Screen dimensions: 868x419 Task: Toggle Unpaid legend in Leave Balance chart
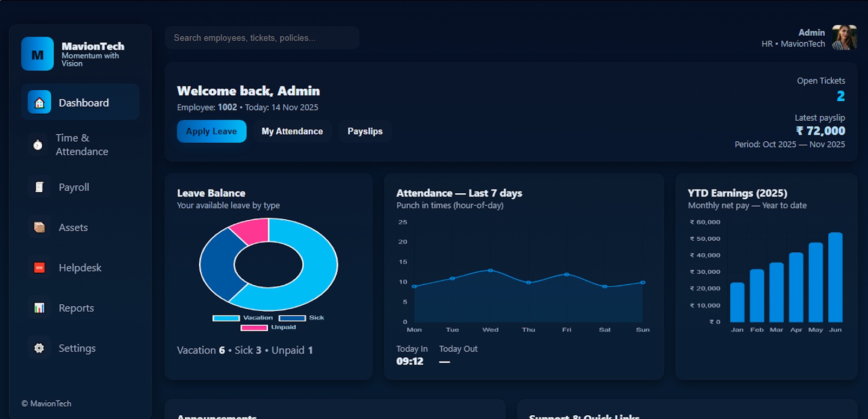coord(269,328)
